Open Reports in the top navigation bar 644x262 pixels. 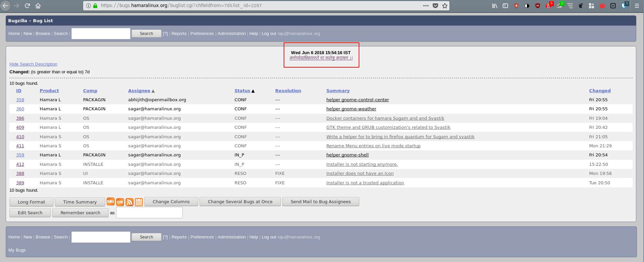[179, 34]
